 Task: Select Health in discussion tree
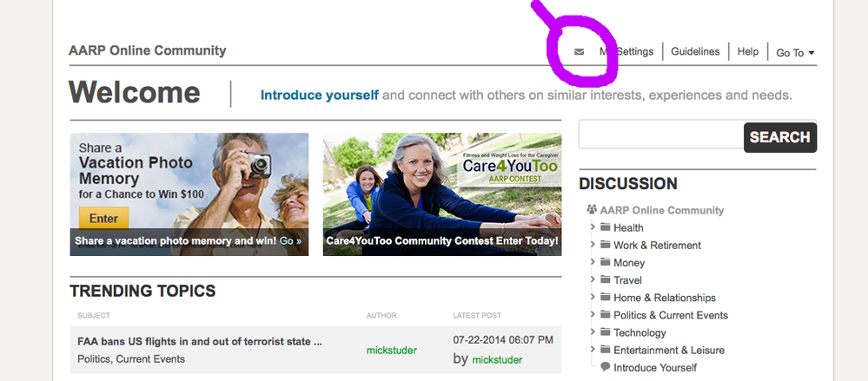tap(628, 228)
